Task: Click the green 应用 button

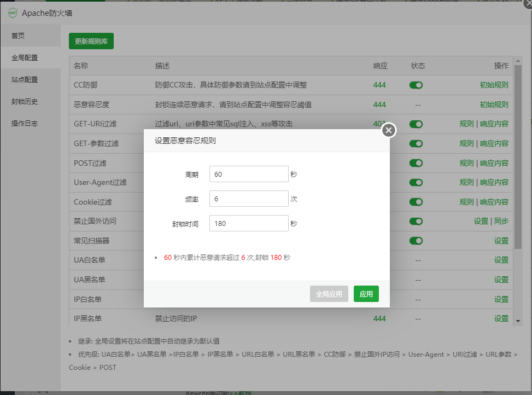Action: (x=366, y=294)
